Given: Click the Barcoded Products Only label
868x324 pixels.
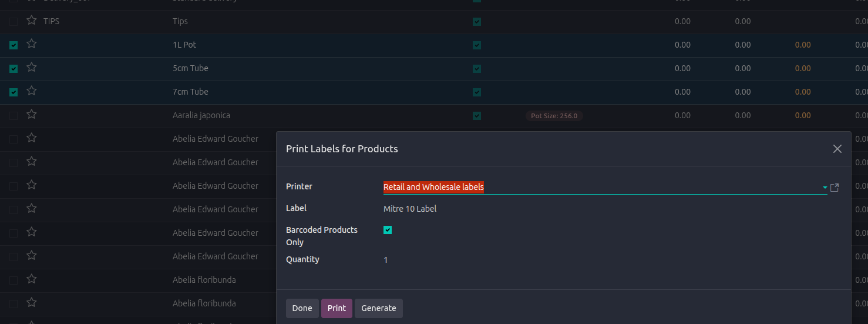Looking at the screenshot, I should 322,236.
